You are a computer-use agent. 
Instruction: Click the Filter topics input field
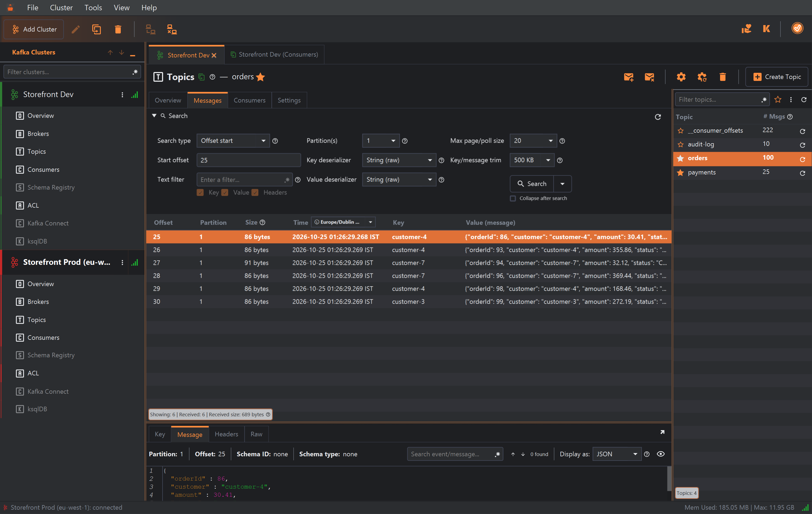coord(722,100)
